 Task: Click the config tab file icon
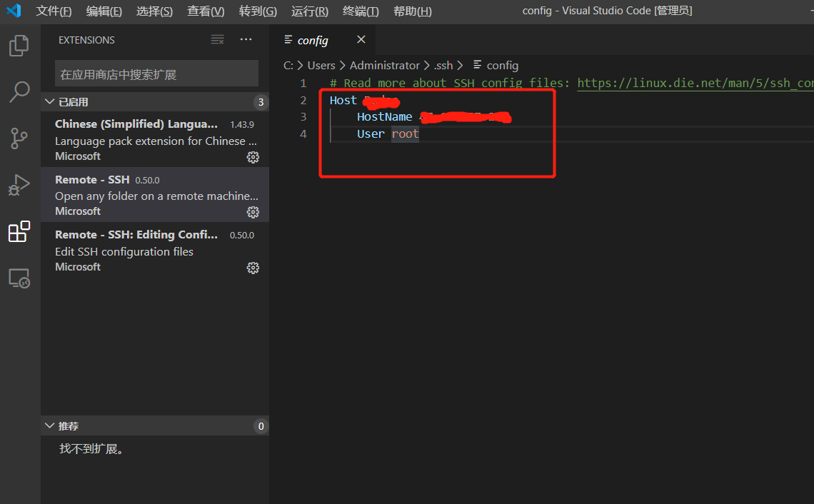coord(288,39)
